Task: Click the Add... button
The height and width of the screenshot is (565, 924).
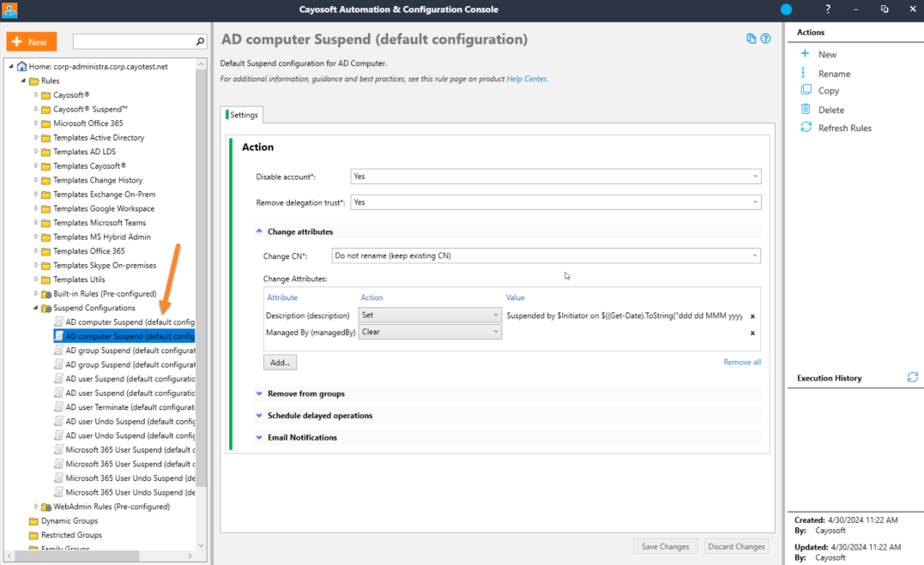Action: [280, 363]
